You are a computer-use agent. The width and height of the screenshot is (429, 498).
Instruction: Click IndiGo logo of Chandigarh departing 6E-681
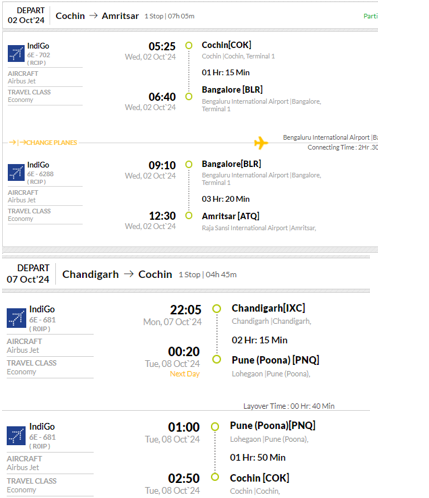tap(16, 318)
